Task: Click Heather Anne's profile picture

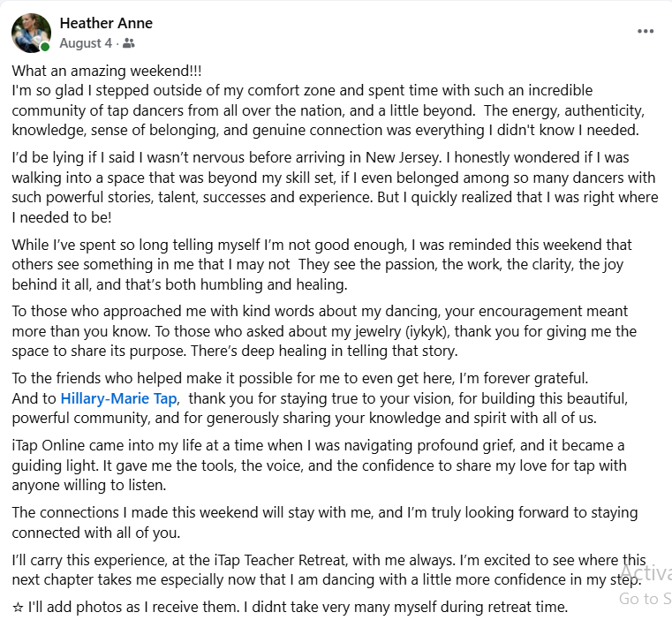Action: coord(31,33)
